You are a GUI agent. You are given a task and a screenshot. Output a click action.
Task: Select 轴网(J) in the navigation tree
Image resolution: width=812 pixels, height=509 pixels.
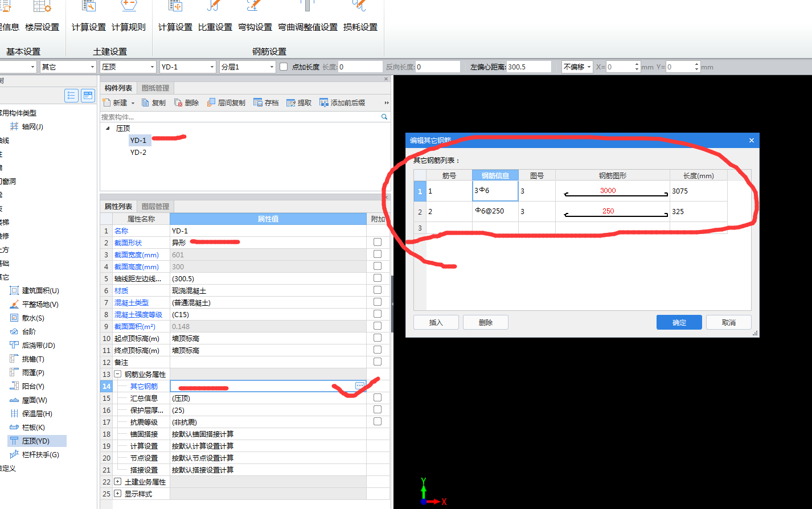[27, 126]
